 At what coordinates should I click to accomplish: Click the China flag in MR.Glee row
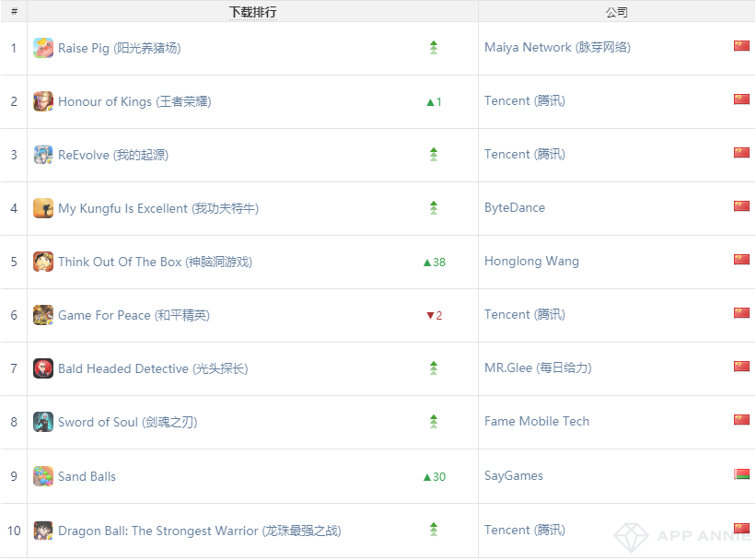click(x=741, y=367)
